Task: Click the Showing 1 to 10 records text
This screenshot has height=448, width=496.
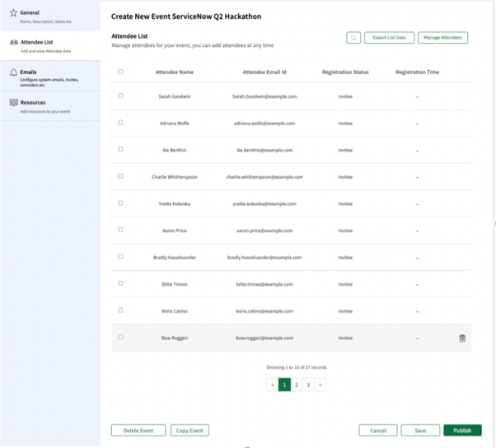Action: tap(297, 367)
